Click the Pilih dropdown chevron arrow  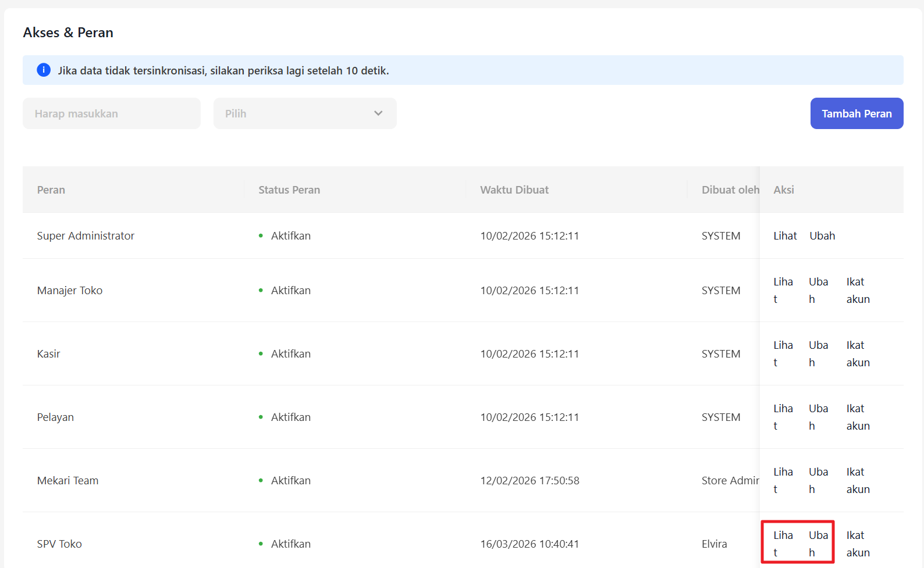point(378,113)
